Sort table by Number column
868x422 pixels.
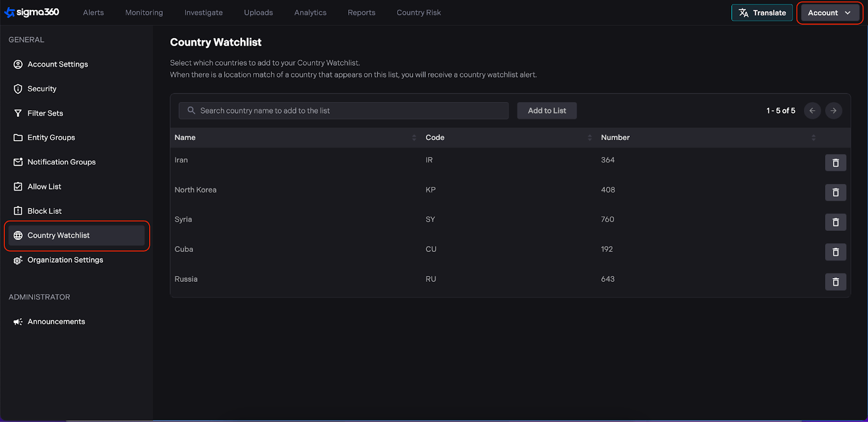(x=813, y=138)
